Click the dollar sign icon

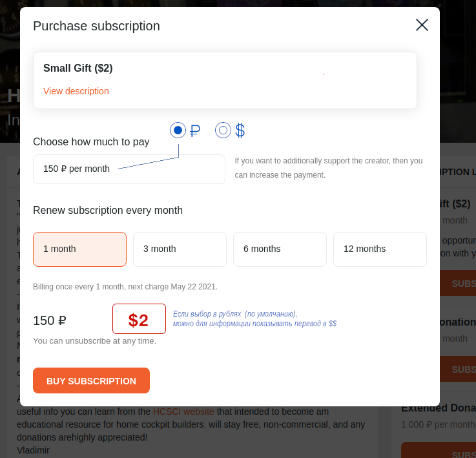[240, 130]
